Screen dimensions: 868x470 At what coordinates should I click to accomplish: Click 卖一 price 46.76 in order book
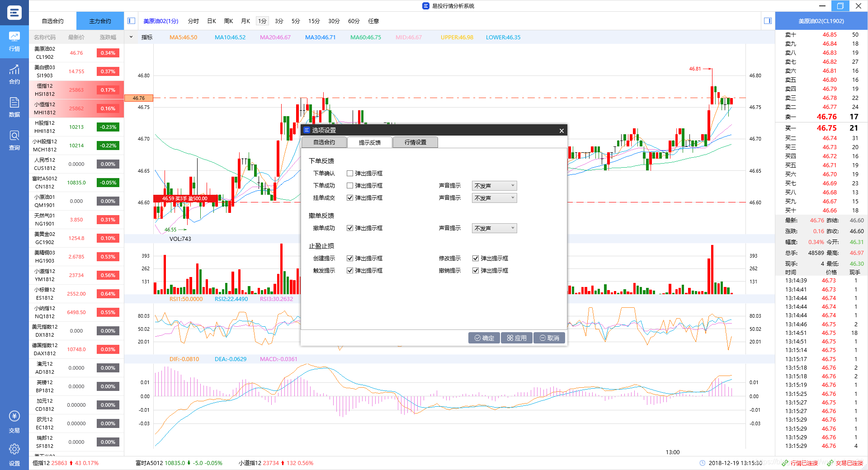pos(826,117)
